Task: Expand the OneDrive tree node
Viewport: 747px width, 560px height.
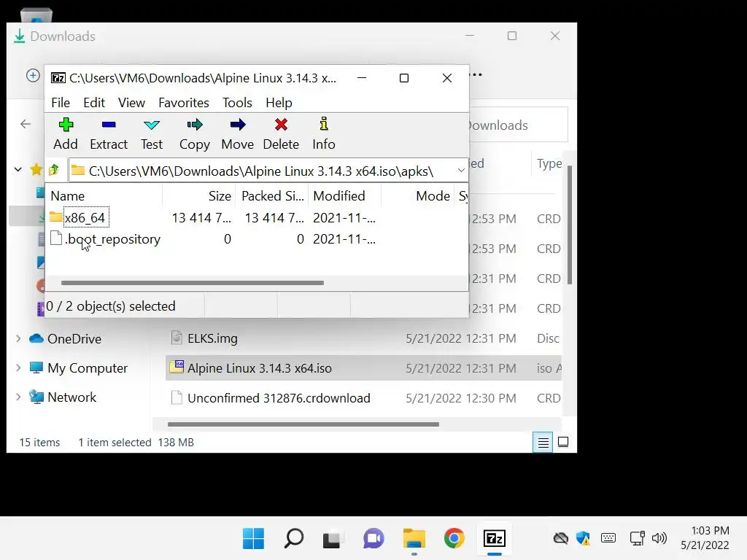Action: click(18, 338)
